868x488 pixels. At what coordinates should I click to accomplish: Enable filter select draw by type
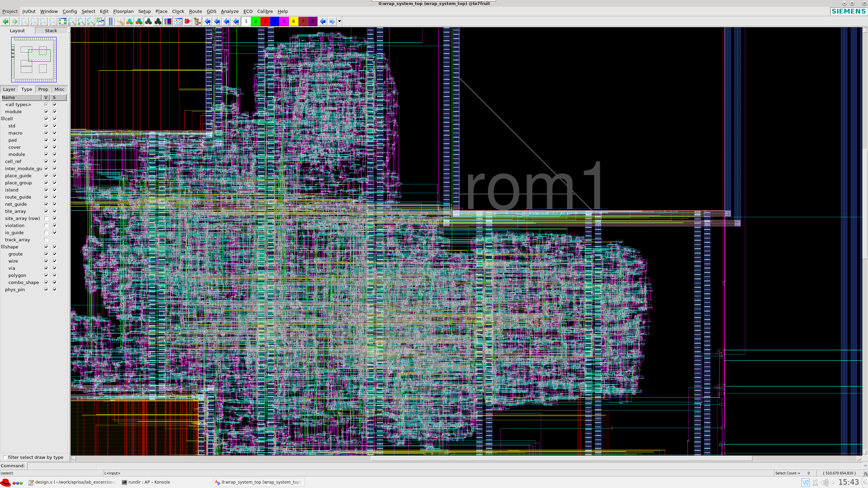(x=5, y=457)
